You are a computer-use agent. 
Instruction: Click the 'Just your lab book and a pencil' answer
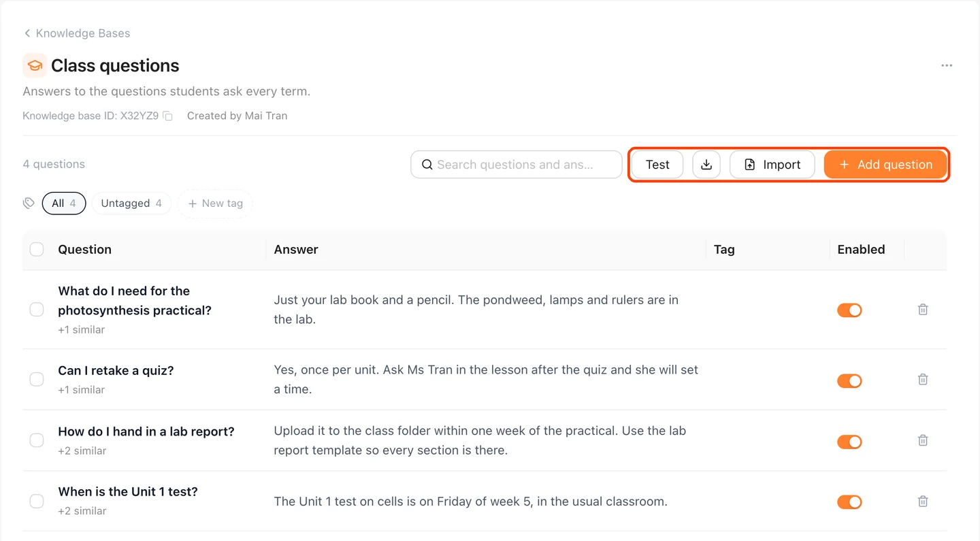[476, 310]
